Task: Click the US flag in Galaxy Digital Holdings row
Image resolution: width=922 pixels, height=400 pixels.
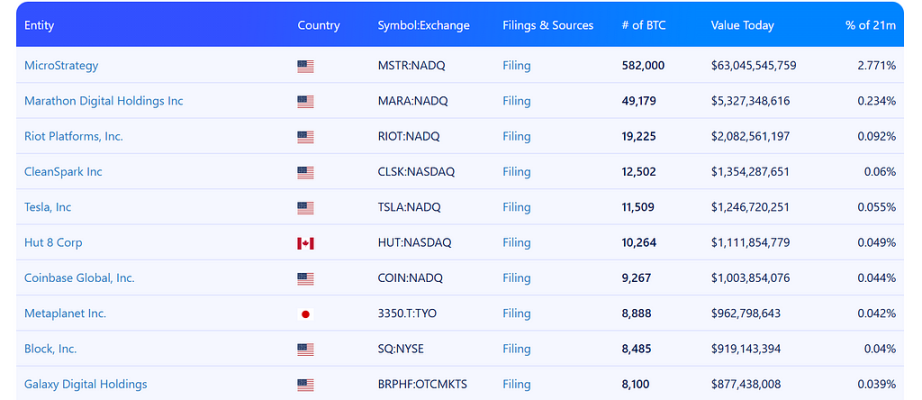Action: tap(305, 385)
